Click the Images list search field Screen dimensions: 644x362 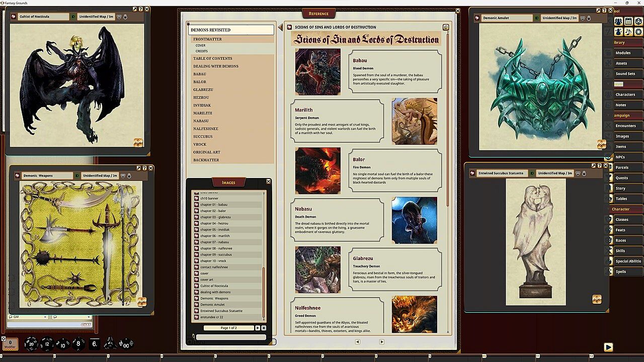point(231,337)
